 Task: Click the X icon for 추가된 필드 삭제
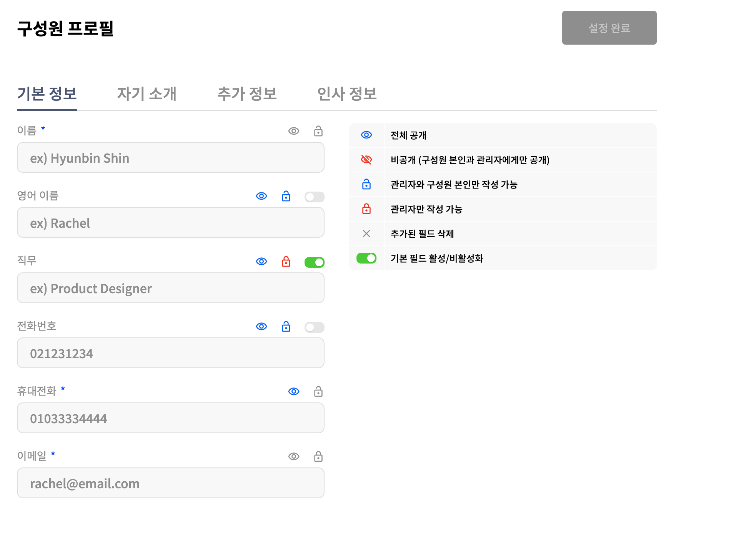point(366,234)
